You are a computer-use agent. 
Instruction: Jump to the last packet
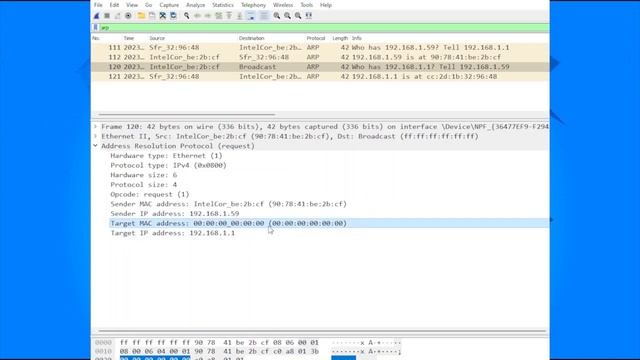[240, 16]
